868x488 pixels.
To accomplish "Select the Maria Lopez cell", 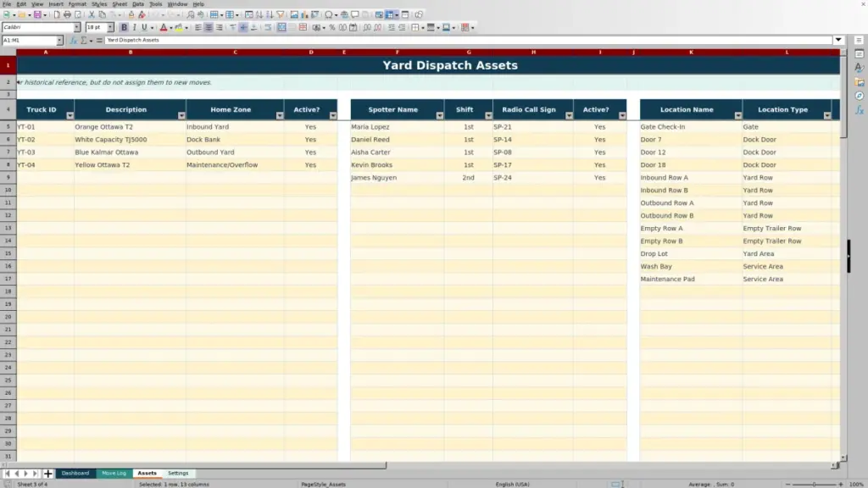I will (397, 127).
